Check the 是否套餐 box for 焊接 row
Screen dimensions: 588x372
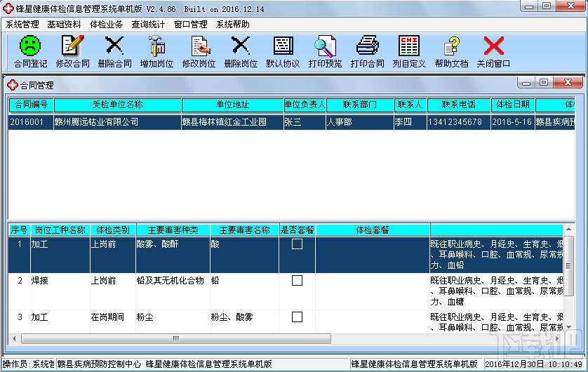point(297,281)
